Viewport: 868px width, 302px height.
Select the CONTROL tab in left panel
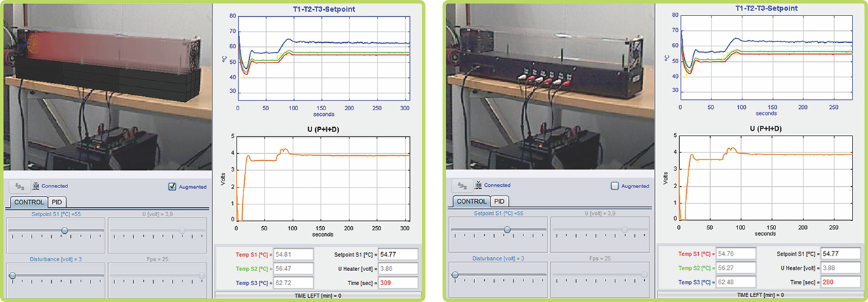pyautogui.click(x=29, y=202)
